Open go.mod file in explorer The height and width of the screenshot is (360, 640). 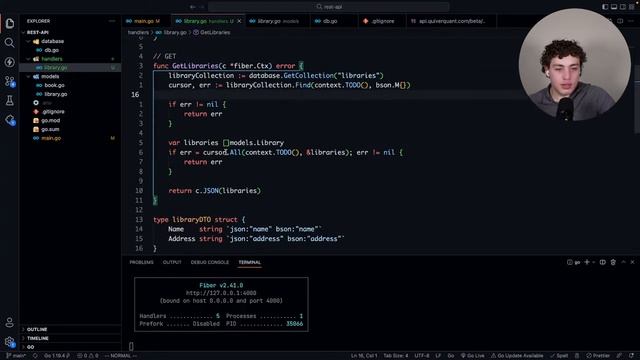[x=70, y=120]
